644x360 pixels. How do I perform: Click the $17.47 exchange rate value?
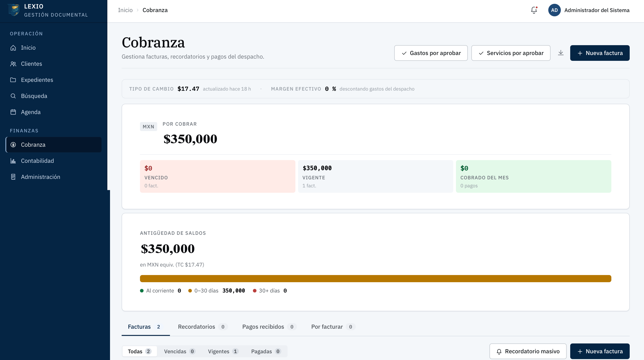[188, 89]
